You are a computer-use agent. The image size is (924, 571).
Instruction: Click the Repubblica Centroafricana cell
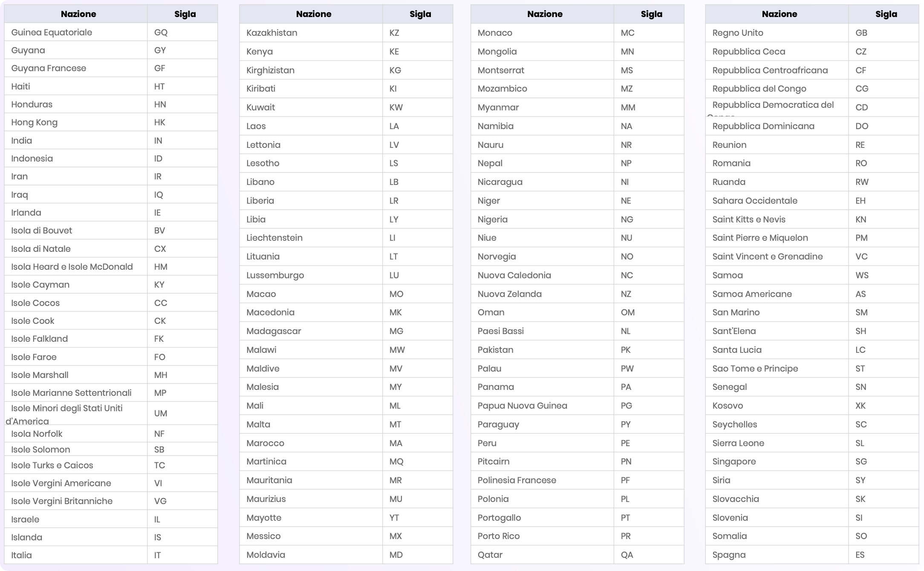[x=777, y=70]
